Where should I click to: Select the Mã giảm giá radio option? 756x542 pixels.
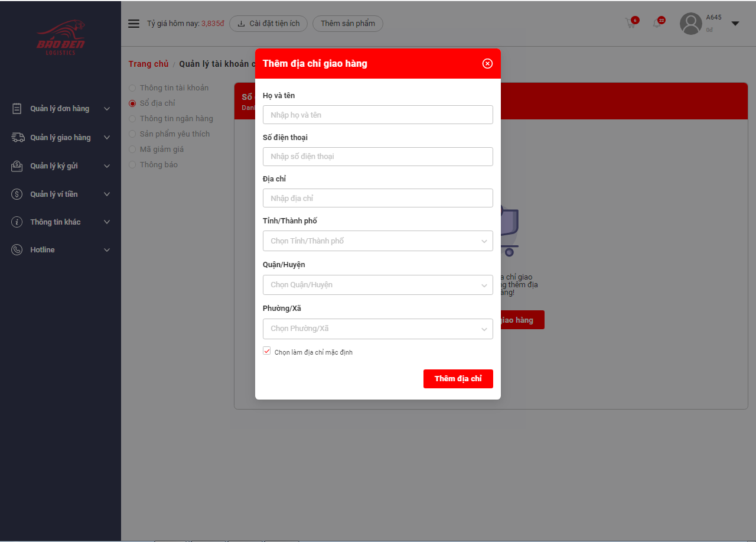point(132,150)
